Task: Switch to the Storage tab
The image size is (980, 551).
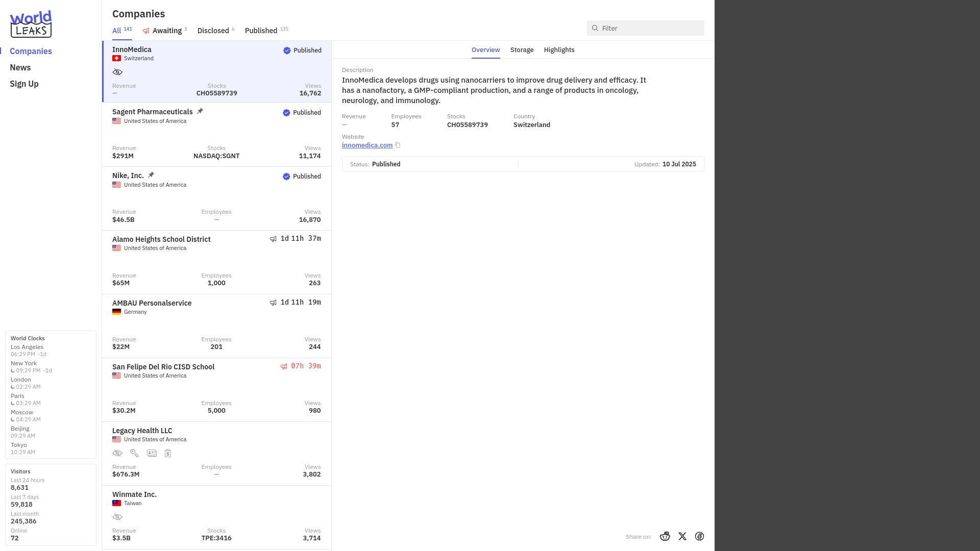Action: (522, 49)
